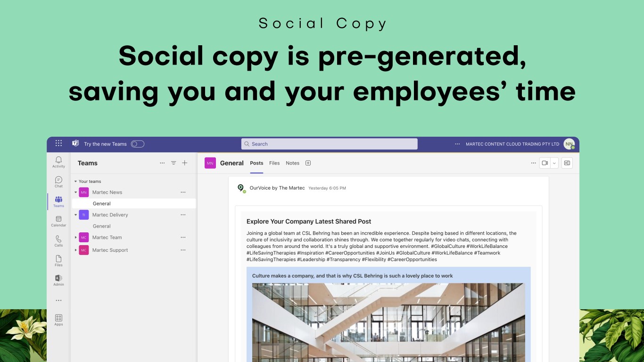Open the channel info pane icon

tap(567, 163)
